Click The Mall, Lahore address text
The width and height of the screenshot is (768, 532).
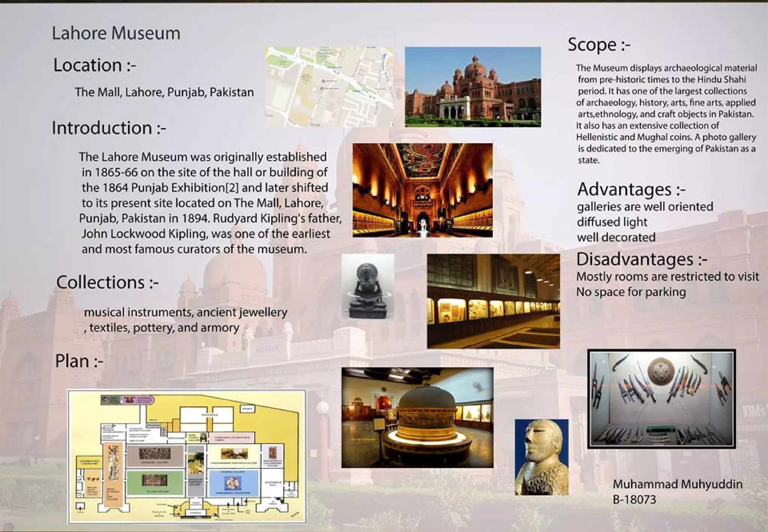(164, 92)
